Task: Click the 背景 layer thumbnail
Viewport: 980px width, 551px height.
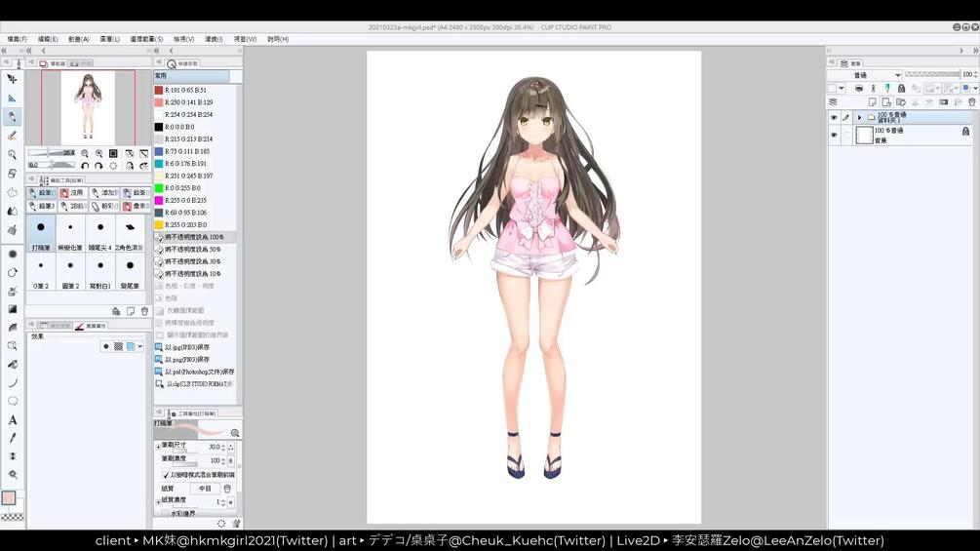Action: [x=864, y=135]
